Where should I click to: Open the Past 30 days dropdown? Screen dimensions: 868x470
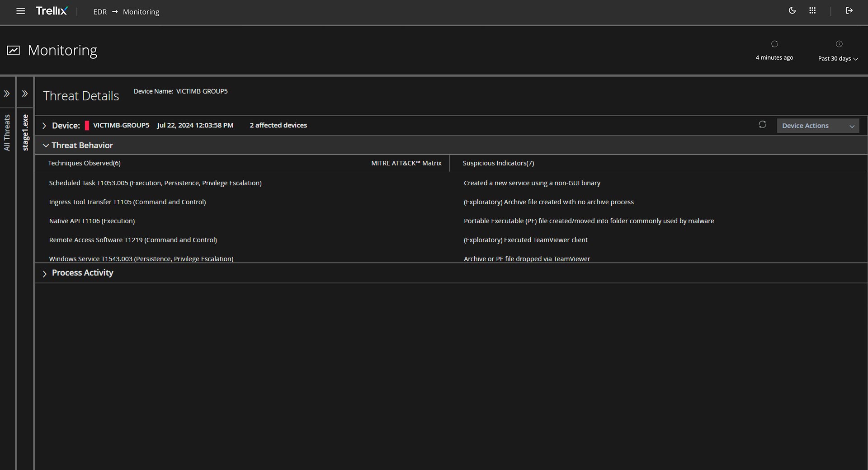click(x=838, y=59)
